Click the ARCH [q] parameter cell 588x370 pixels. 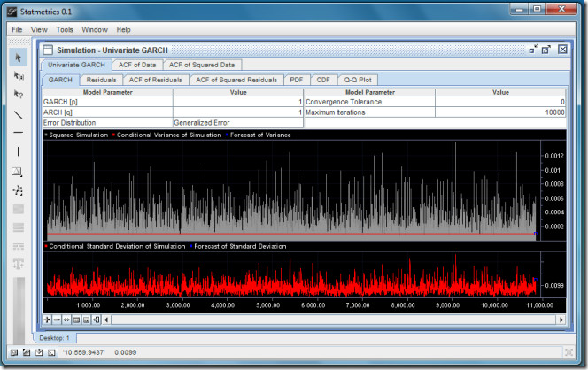coord(108,112)
